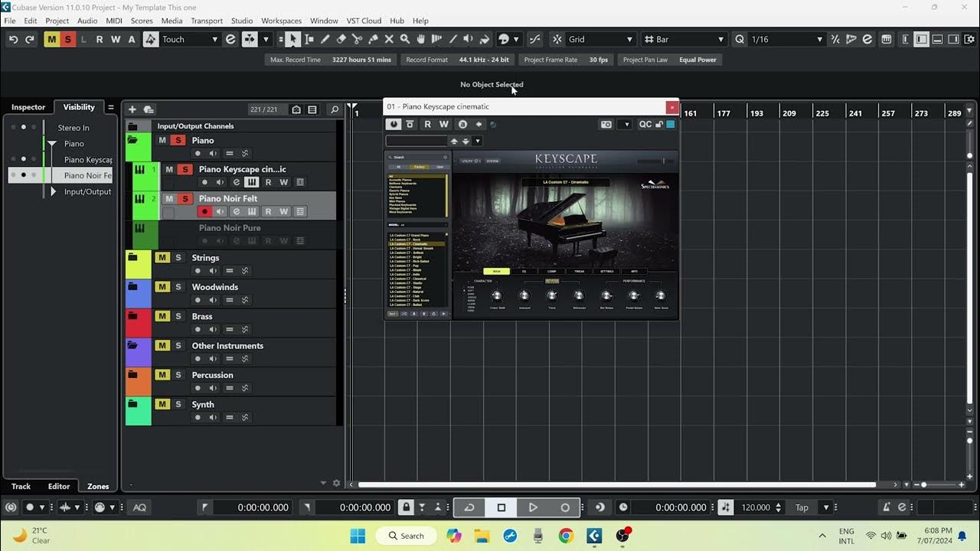
Task: Open the Transport menu
Action: (207, 21)
